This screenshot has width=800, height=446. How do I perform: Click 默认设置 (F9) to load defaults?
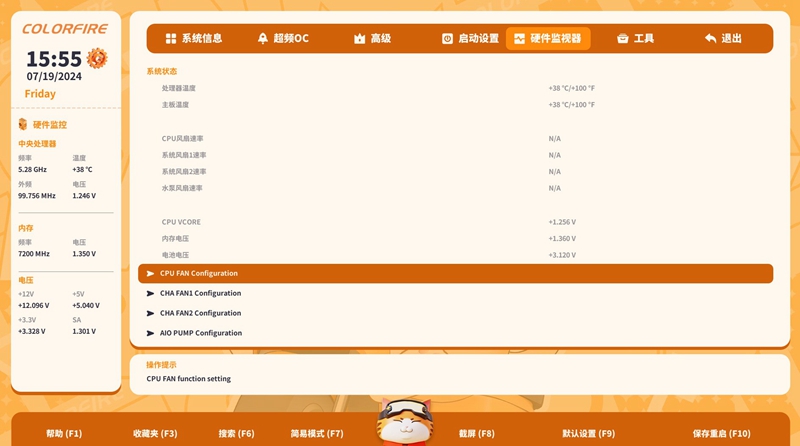tap(588, 433)
